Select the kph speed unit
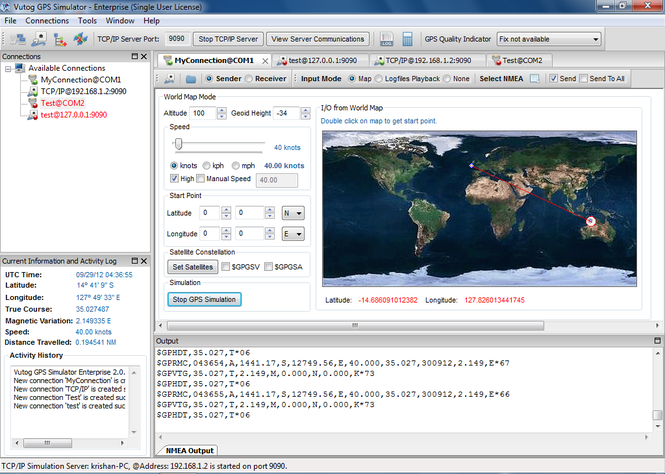The image size is (665, 474). 207,165
